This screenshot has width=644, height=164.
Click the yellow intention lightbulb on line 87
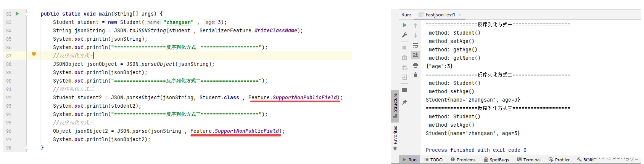coord(34,55)
